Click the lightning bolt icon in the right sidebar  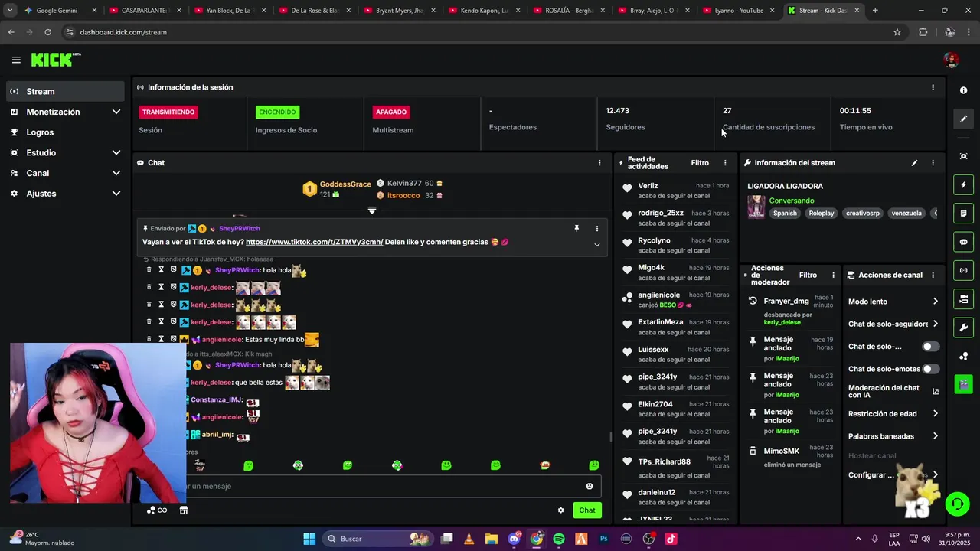click(963, 184)
